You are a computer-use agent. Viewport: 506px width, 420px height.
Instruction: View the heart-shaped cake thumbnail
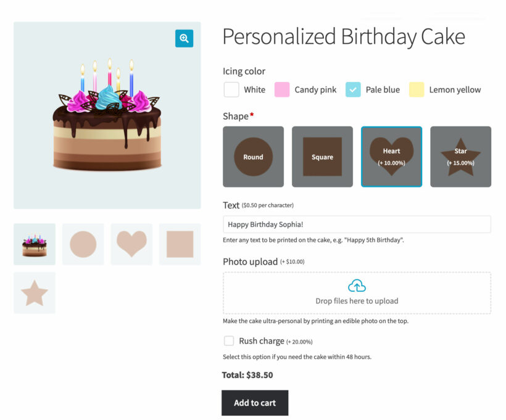(131, 244)
